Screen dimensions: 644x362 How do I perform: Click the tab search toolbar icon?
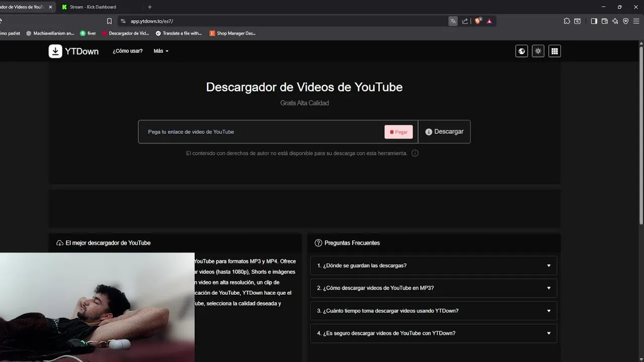point(578,21)
